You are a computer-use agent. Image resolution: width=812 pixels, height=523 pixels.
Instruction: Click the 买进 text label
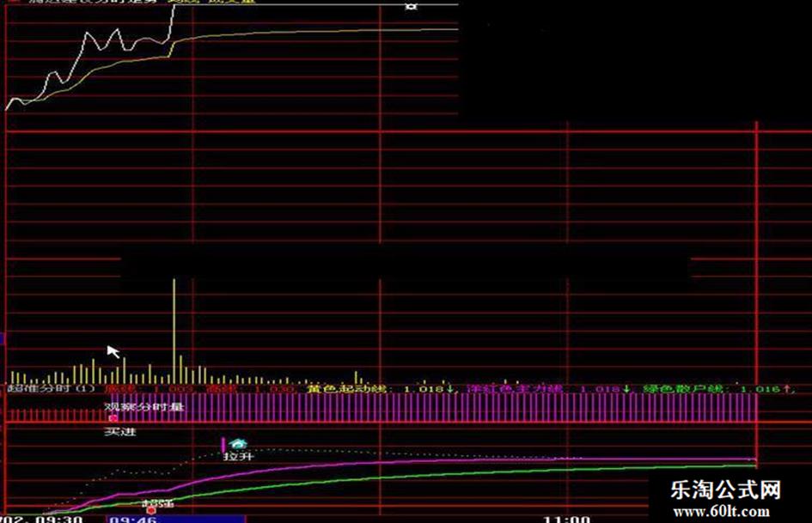(x=120, y=431)
